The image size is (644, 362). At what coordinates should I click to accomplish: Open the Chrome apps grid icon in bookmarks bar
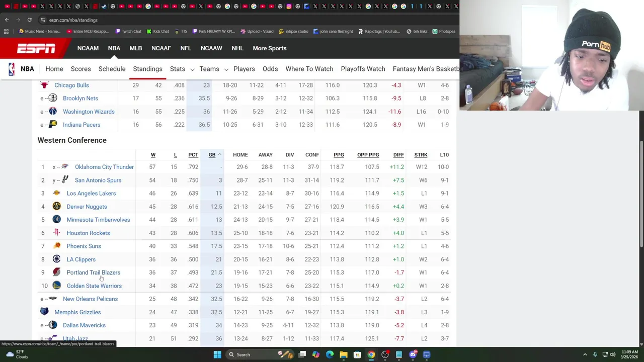point(6,31)
